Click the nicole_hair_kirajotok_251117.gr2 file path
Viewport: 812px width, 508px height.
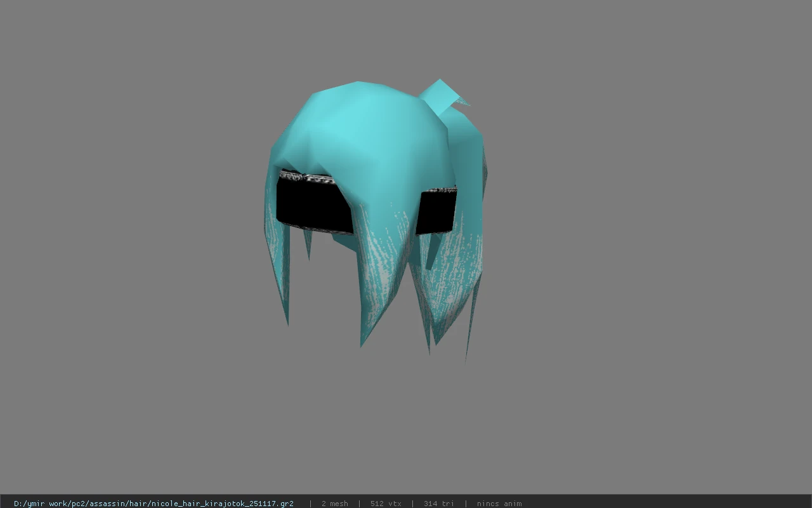click(154, 504)
